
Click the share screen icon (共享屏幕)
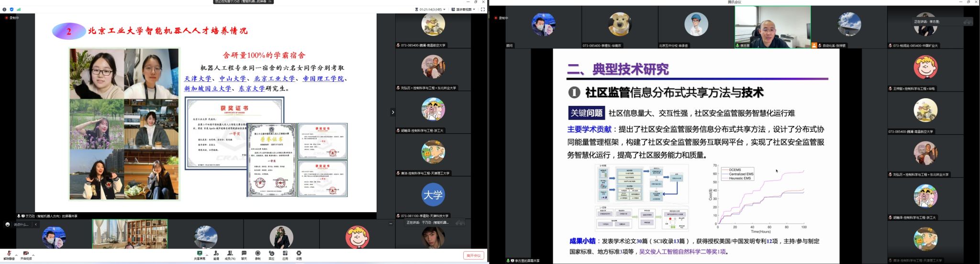[200, 253]
